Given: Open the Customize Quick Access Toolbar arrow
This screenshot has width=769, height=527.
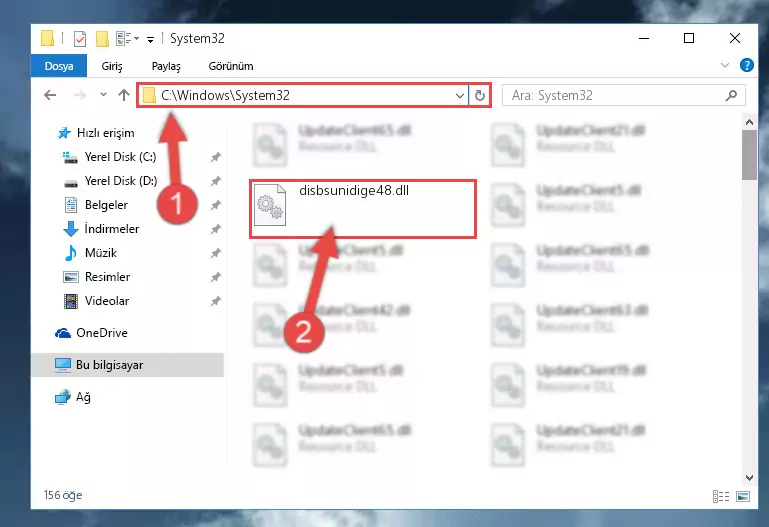Looking at the screenshot, I should point(151,39).
